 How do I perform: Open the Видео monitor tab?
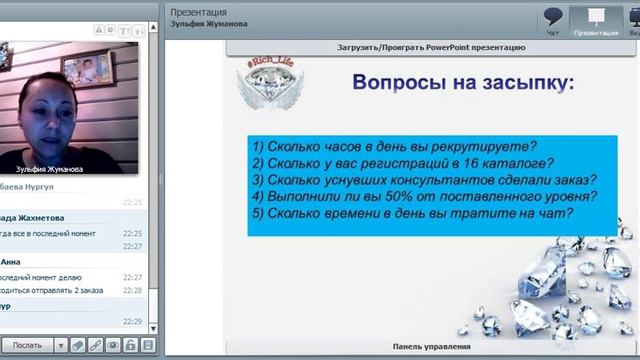click(x=633, y=22)
